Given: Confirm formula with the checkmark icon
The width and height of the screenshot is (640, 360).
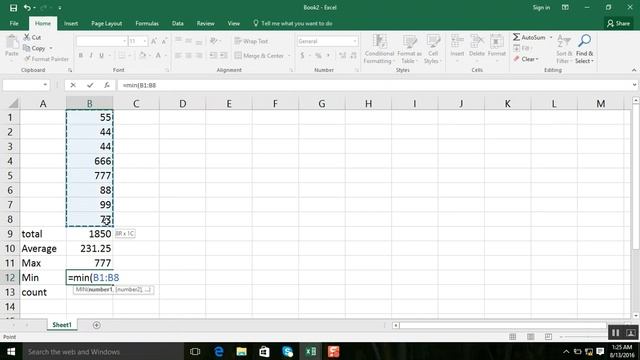Looking at the screenshot, I should tap(90, 85).
